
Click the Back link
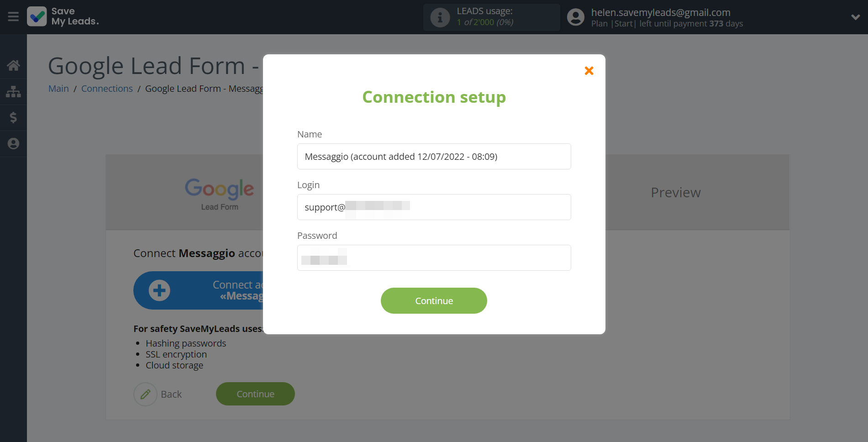(x=171, y=394)
